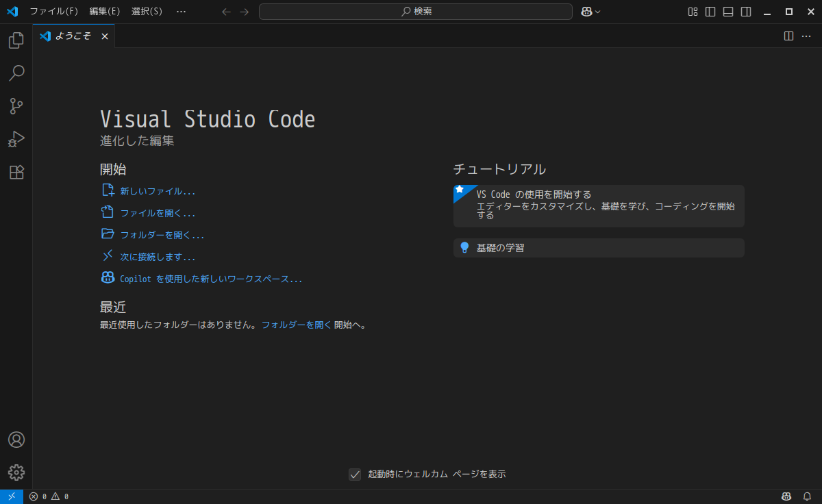Open the Extensions view

point(16,172)
